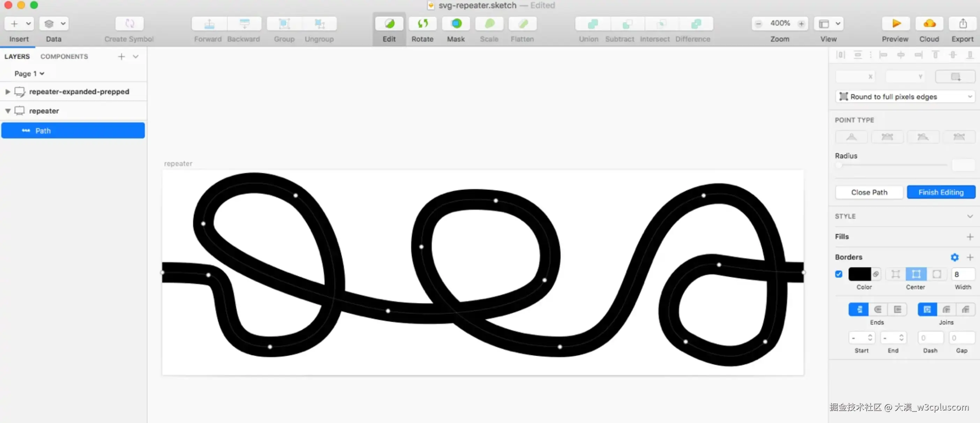The width and height of the screenshot is (980, 423).
Task: Collapse the repeater artboard
Action: click(8, 111)
